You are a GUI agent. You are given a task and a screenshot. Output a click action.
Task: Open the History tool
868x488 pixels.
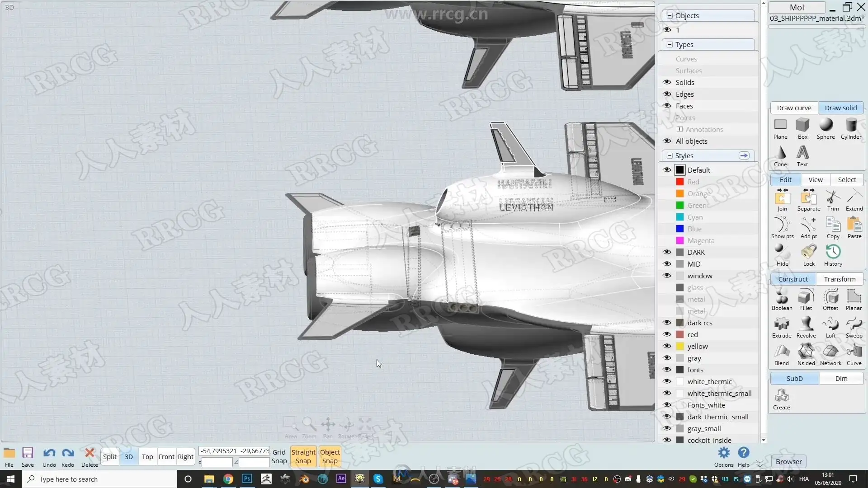(833, 255)
